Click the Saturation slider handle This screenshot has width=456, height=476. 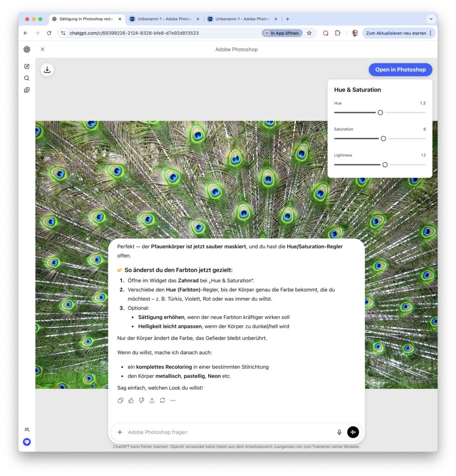coord(383,139)
